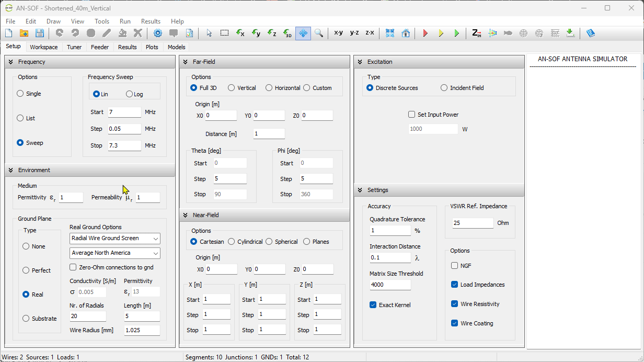The height and width of the screenshot is (362, 644).
Task: Select the rotate around X axis tool
Action: coord(240,33)
